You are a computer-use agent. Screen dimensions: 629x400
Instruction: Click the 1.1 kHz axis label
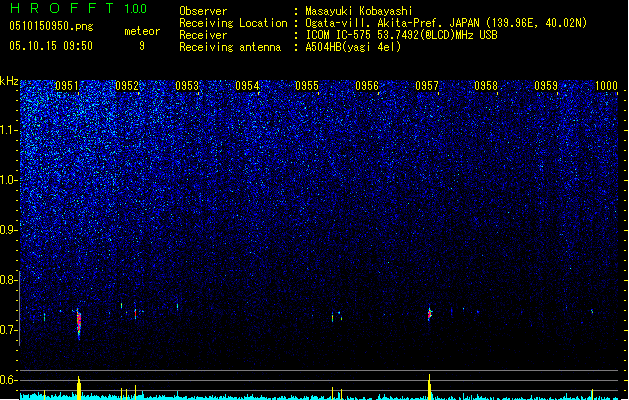click(8, 130)
